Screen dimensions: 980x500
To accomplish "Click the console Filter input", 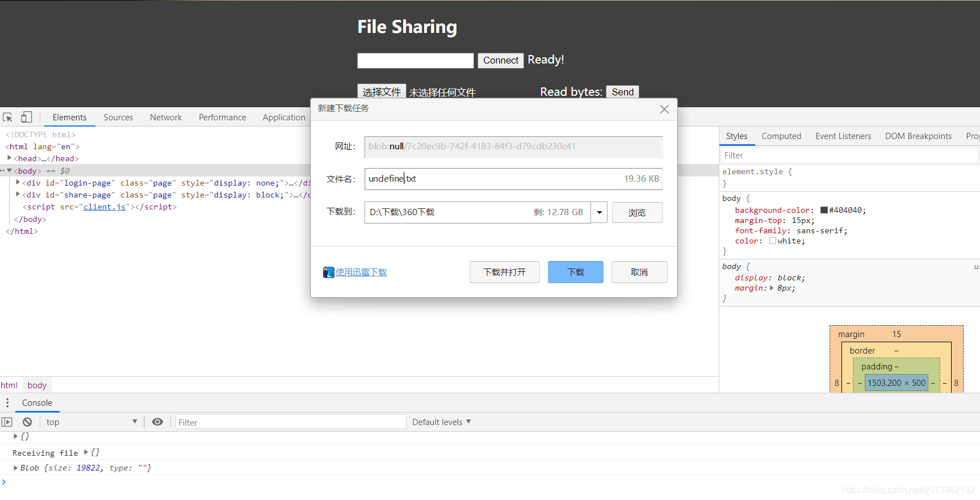I will (291, 422).
